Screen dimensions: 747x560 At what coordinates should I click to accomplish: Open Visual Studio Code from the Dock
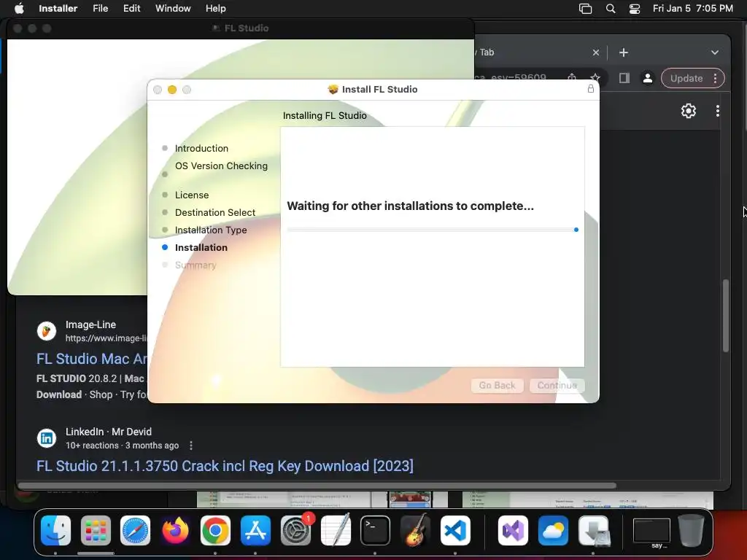(455, 530)
